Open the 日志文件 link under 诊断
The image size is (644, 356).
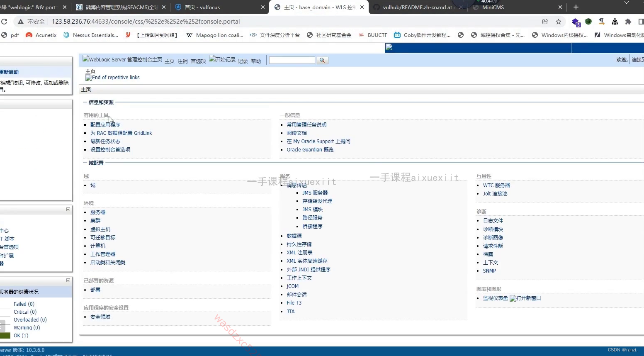493,221
